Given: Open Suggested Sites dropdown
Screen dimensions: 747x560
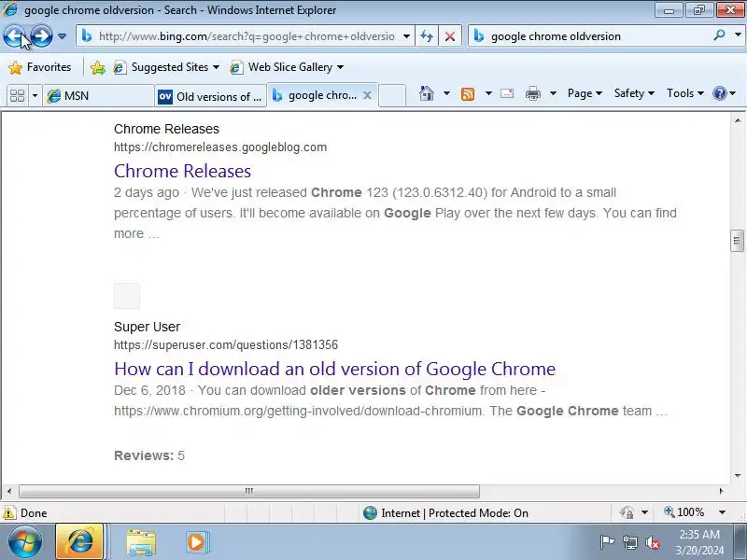Looking at the screenshot, I should (167, 67).
